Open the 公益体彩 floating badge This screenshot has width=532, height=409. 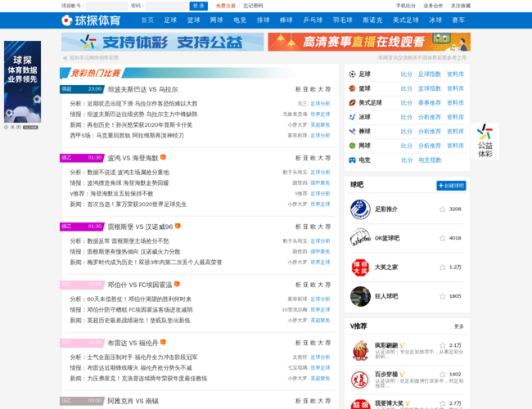click(x=485, y=141)
